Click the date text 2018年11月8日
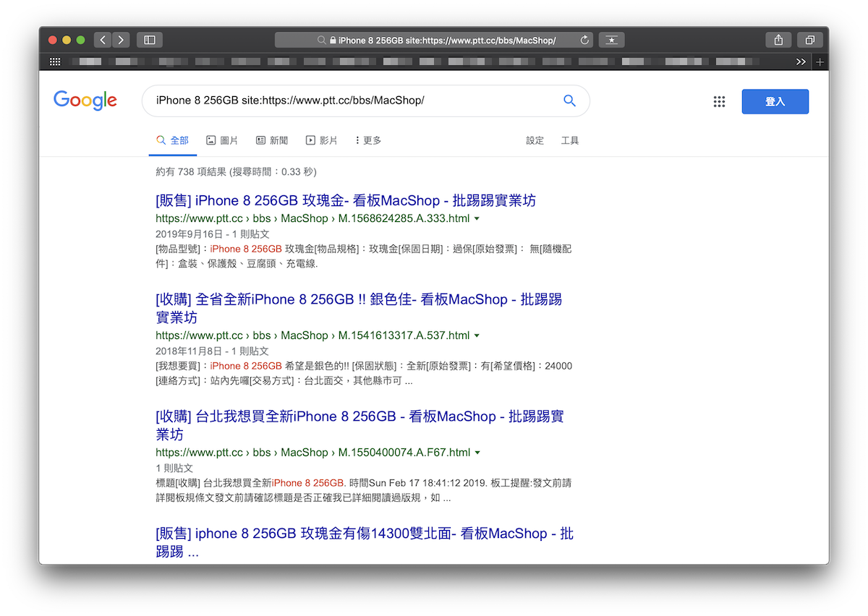 click(187, 351)
